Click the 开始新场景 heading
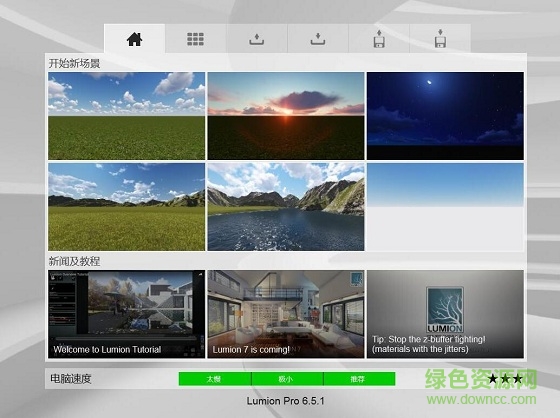 [x=74, y=64]
